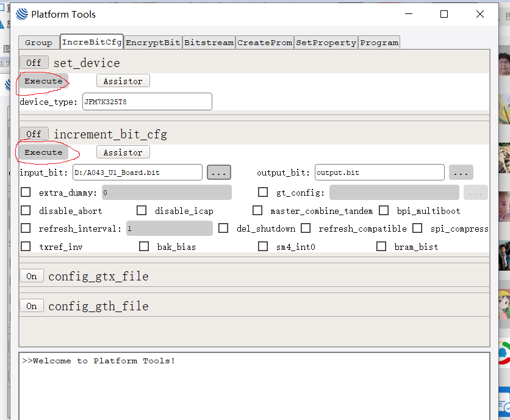Click the refresh_interval value field
Screen dimensions: 510x420
170,228
